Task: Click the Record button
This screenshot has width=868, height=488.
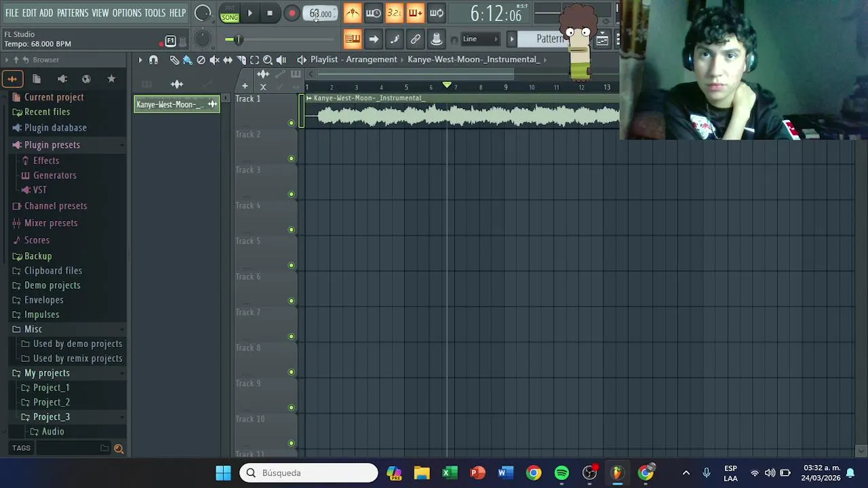Action: pos(292,13)
